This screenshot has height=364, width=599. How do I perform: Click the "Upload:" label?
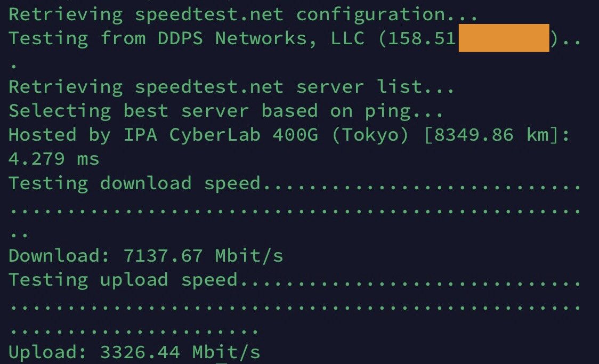click(48, 352)
